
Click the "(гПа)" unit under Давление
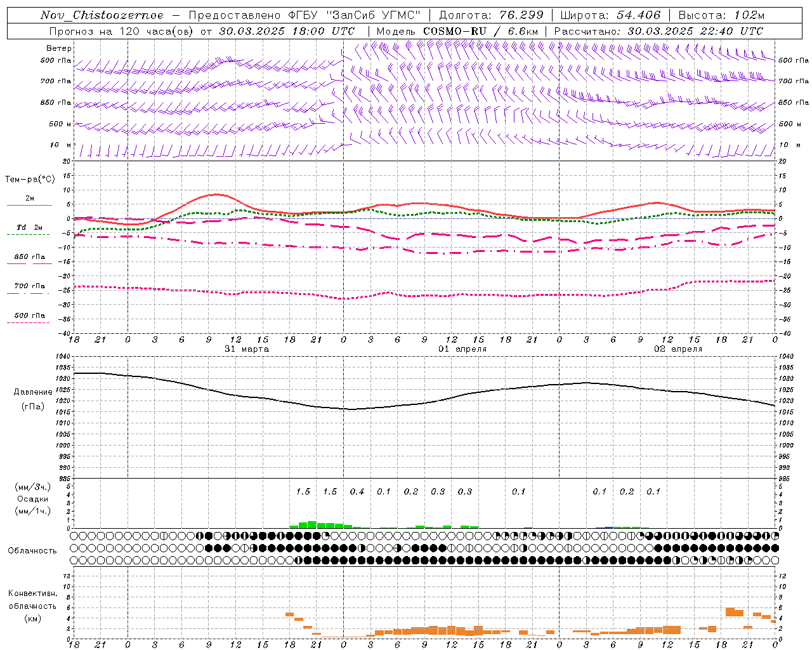click(33, 407)
